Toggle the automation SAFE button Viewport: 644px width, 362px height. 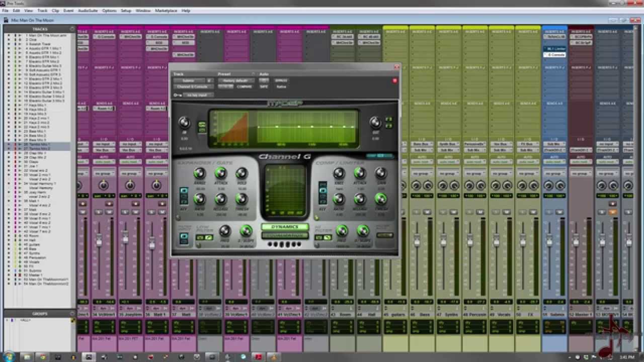(264, 86)
